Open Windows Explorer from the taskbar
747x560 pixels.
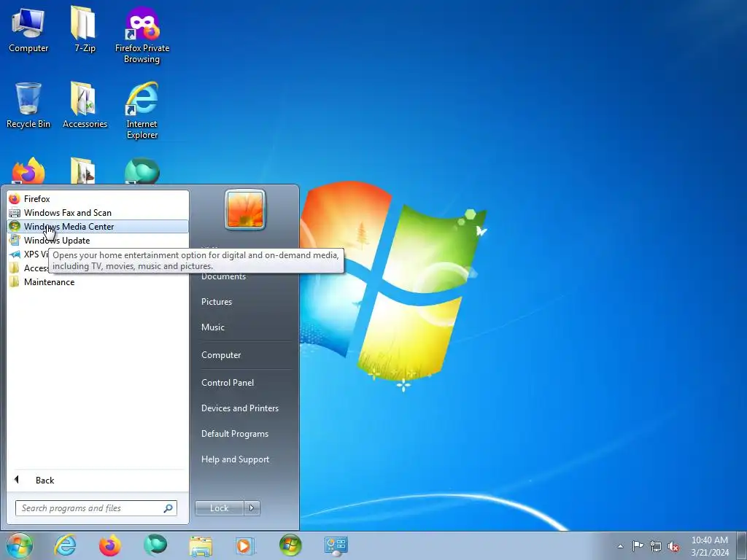(201, 545)
